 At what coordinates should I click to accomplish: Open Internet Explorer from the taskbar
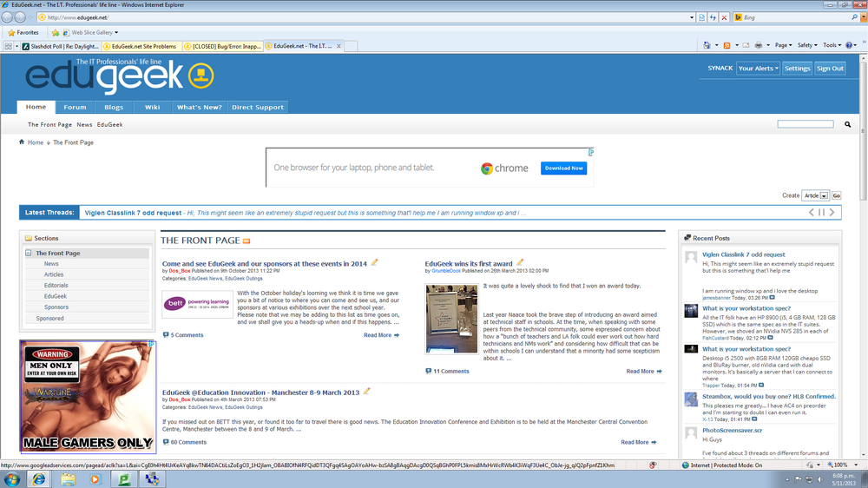click(39, 479)
